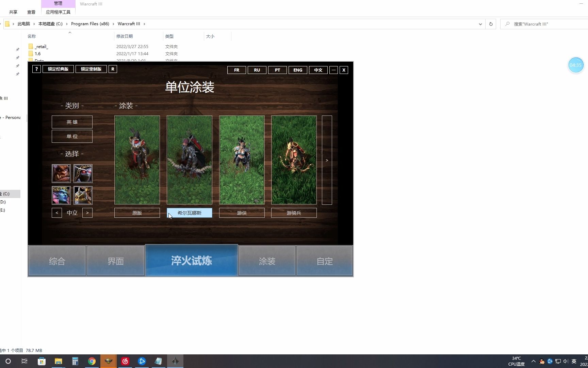Open Microsoft Store from taskbar
The width and height of the screenshot is (588, 368).
tap(42, 361)
